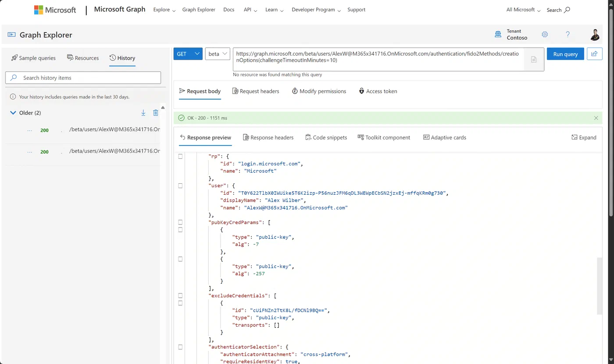Dismiss the OK 200 status message
614x364 pixels.
pos(596,118)
